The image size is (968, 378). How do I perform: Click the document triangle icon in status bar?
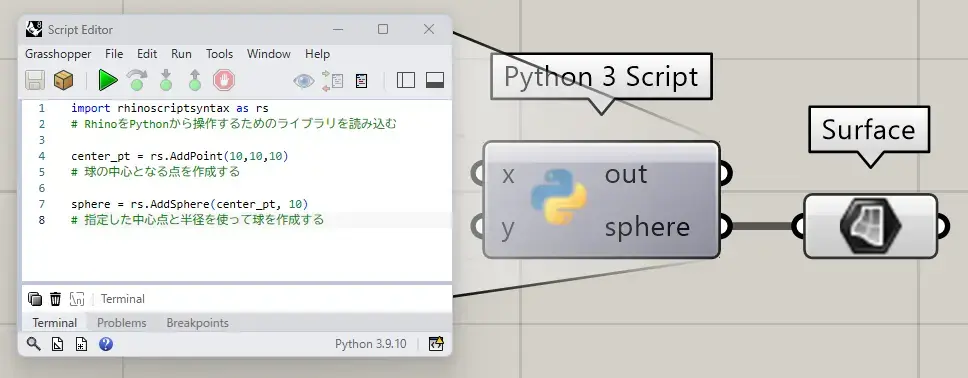point(57,344)
